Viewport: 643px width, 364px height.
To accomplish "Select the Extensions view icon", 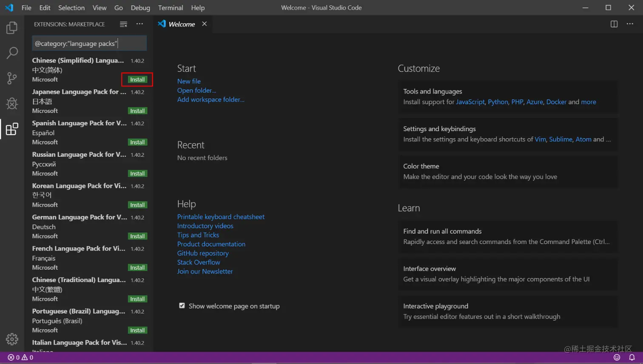I will coord(12,129).
